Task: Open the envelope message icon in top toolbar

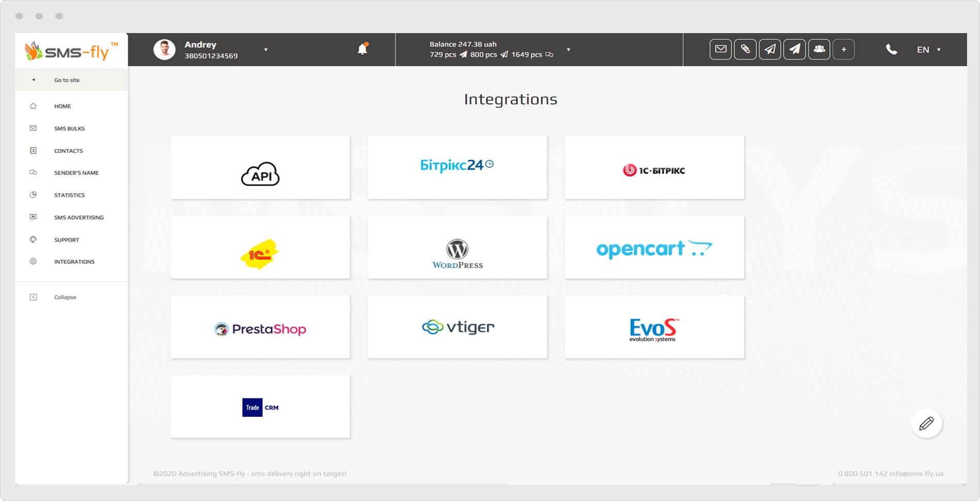Action: 720,50
